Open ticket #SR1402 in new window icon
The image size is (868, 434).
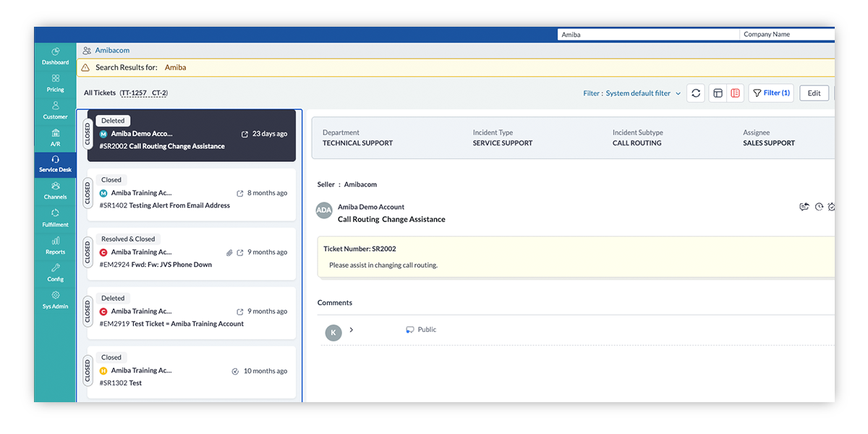pos(240,193)
